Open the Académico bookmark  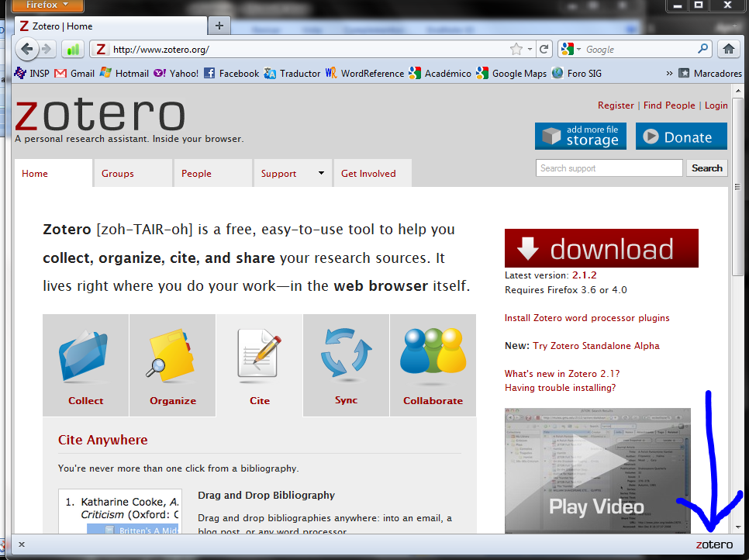tap(440, 73)
